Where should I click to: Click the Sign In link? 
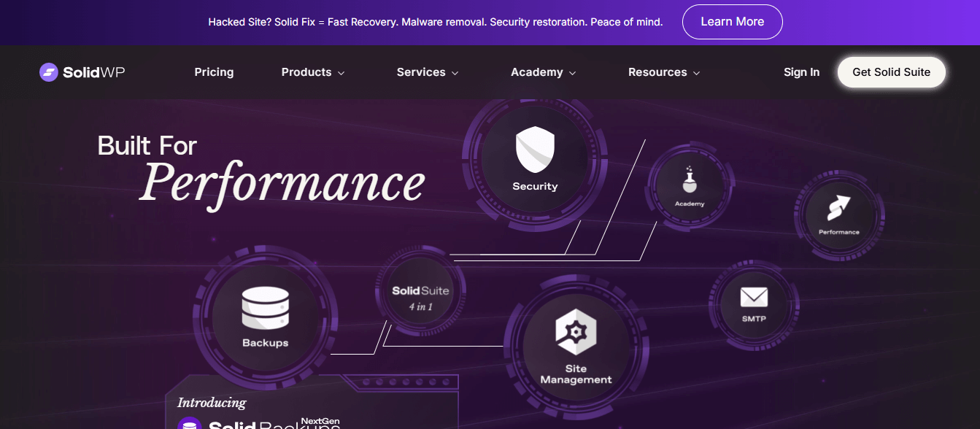pos(801,72)
